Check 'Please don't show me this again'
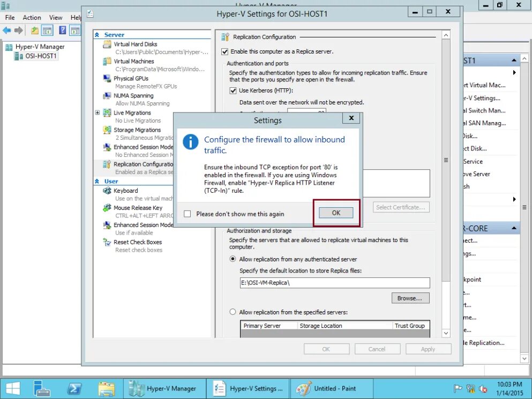 [x=188, y=214]
